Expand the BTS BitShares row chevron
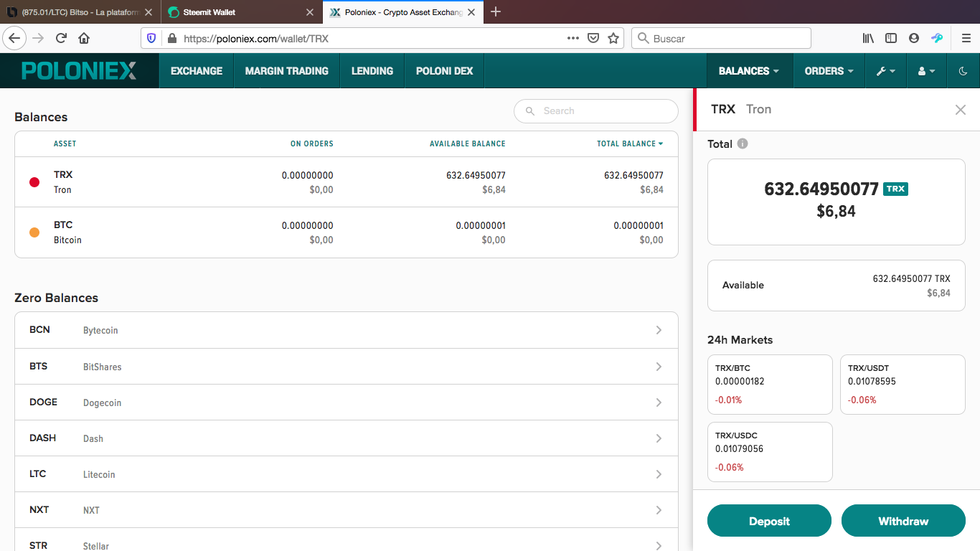 [x=659, y=367]
